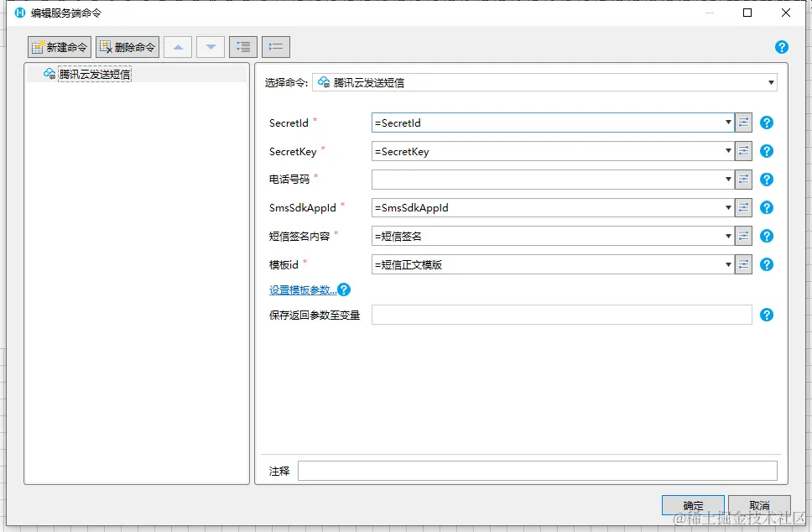Show help for 保存返回参数至变量 field

point(767,315)
